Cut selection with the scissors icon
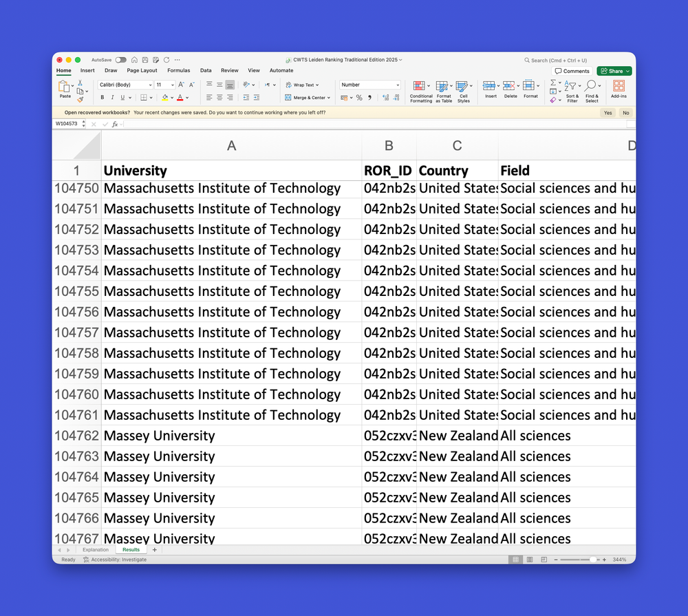 click(x=80, y=83)
